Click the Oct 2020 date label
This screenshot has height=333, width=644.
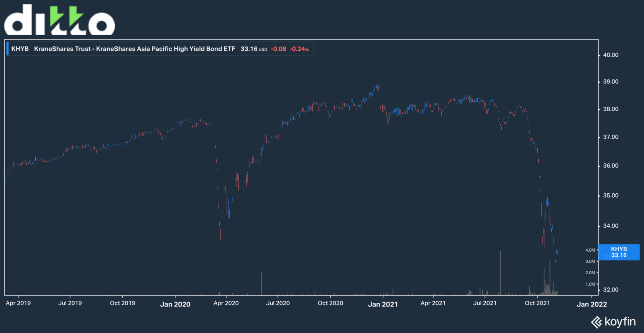(x=330, y=303)
